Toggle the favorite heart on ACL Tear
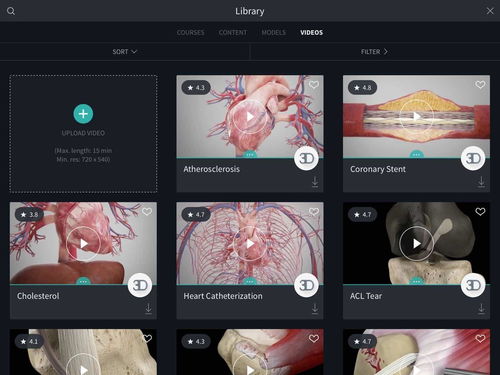Screen dimensions: 500x375 [x=480, y=211]
